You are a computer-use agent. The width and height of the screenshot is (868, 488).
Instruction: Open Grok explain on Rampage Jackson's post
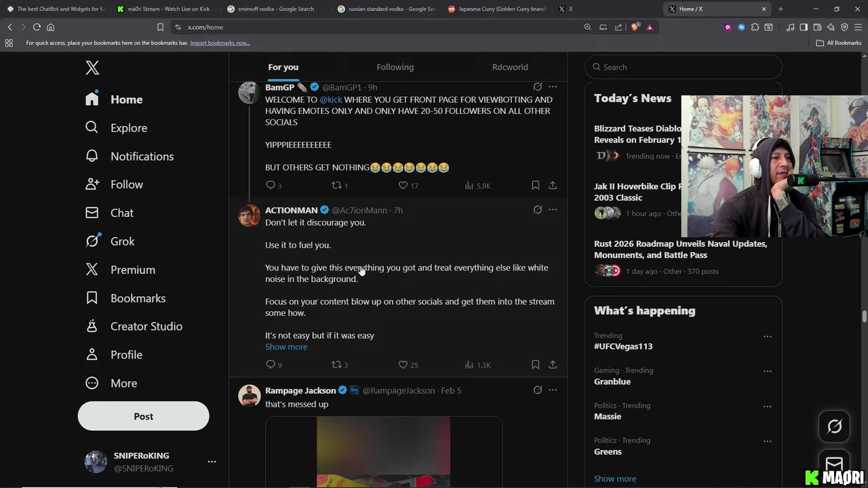coord(537,390)
